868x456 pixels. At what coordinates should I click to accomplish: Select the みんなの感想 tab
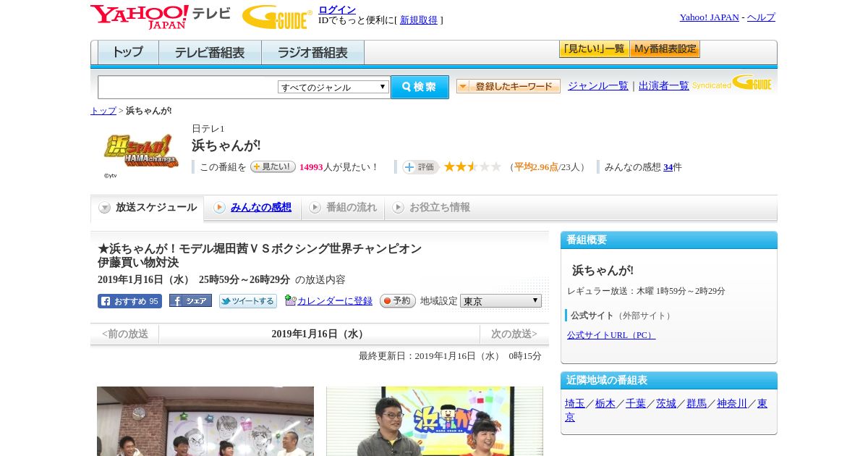pyautogui.click(x=252, y=208)
